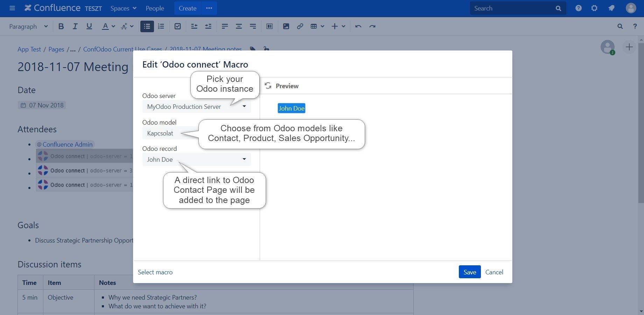Viewport: 644px width, 315px height.
Task: Select the second Odoo connect macro placeholder
Action: tap(85, 170)
